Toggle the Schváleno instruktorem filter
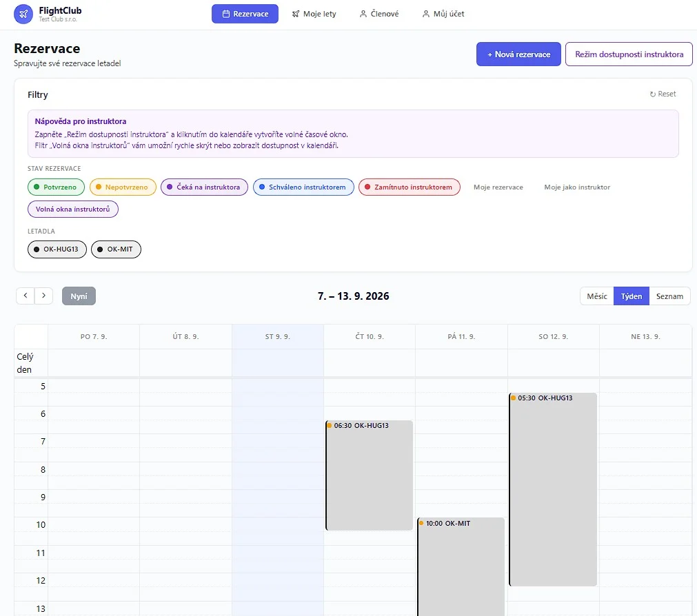697x616 pixels. (303, 187)
